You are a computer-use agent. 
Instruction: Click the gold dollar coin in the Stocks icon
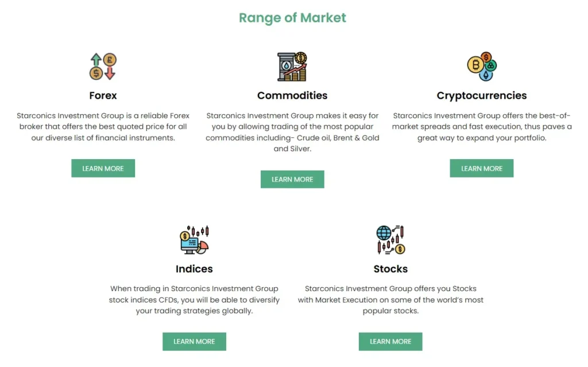[x=400, y=249]
